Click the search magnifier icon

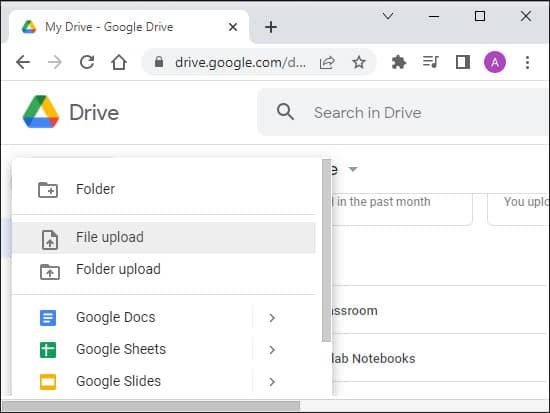tap(285, 112)
